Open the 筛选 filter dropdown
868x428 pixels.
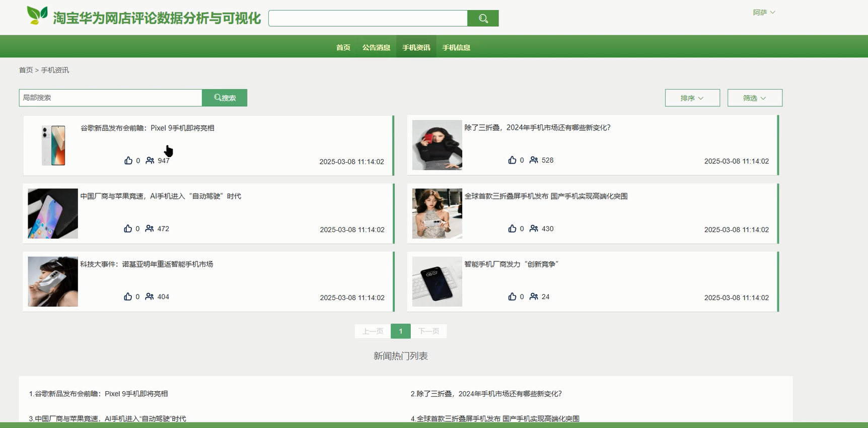pos(755,98)
